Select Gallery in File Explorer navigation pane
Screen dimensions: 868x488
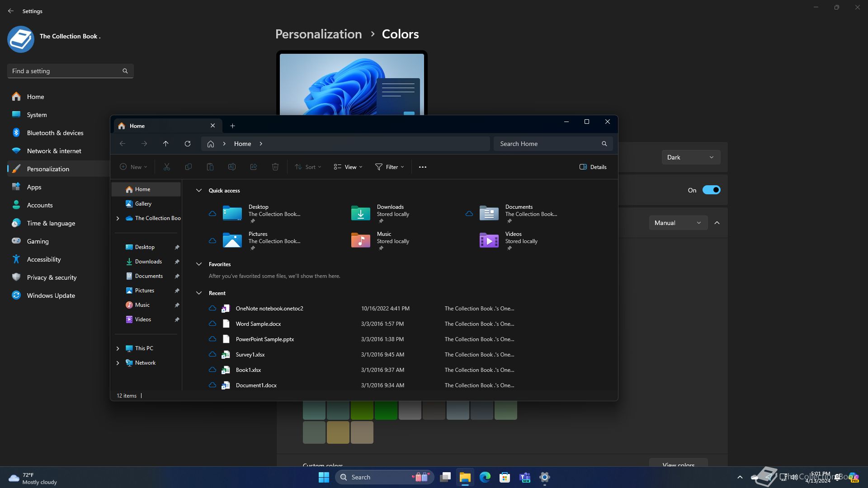point(146,204)
